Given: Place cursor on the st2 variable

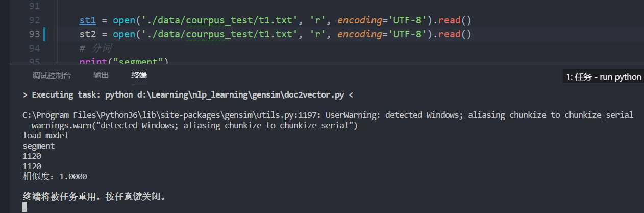Looking at the screenshot, I should [87, 35].
